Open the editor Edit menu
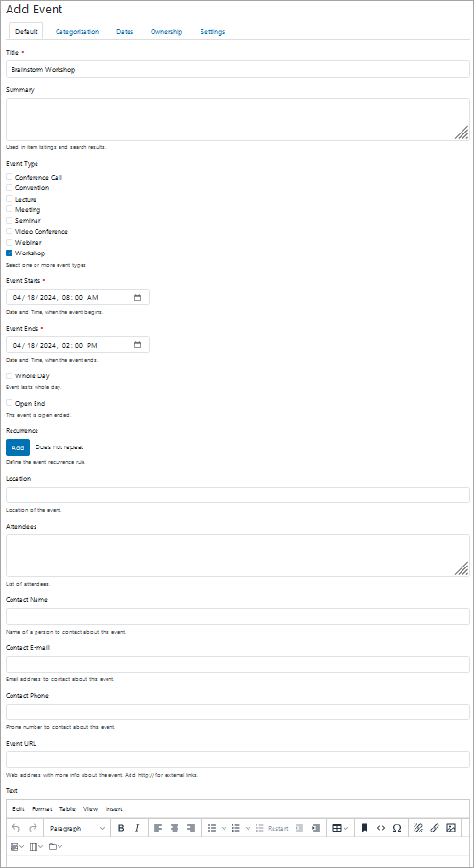This screenshot has width=474, height=868. (18, 808)
